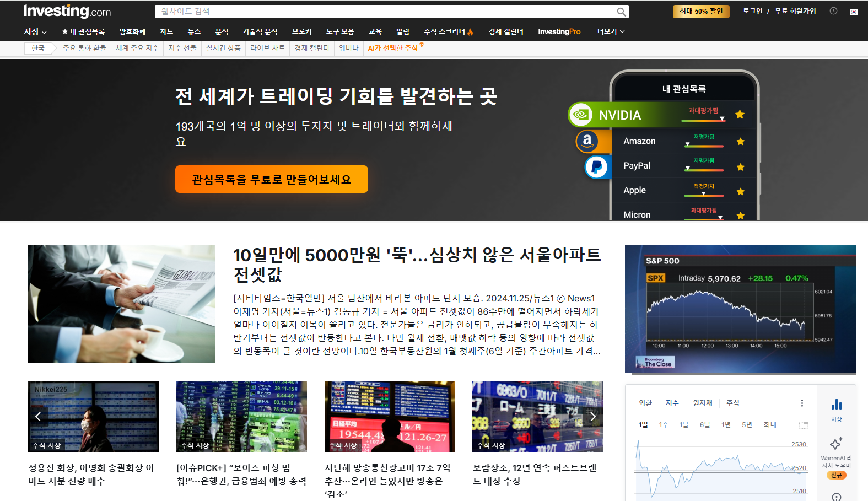Open AI가 선택한 주식 link
The width and height of the screenshot is (868, 501).
tap(393, 49)
